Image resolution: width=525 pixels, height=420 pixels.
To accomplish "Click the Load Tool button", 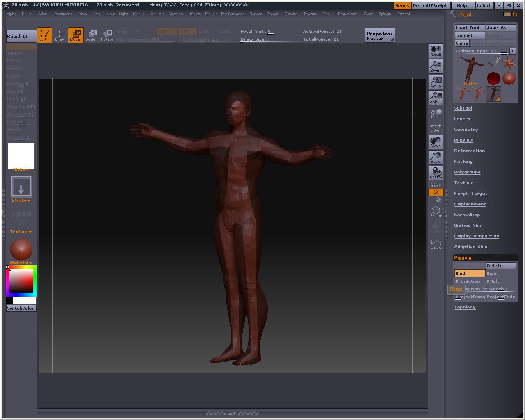I will coord(470,27).
